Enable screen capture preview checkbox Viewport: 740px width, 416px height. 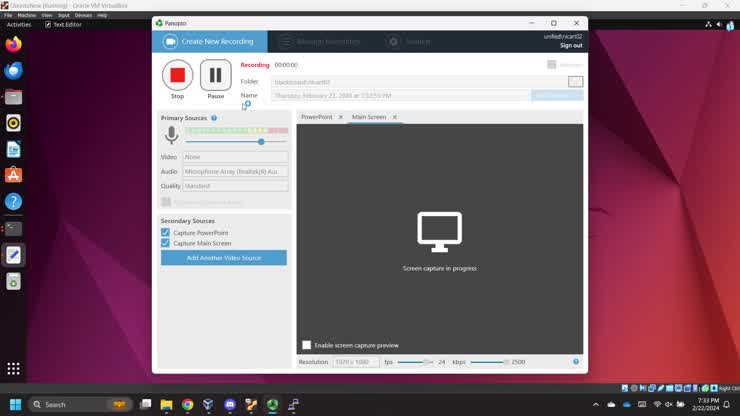pyautogui.click(x=307, y=345)
